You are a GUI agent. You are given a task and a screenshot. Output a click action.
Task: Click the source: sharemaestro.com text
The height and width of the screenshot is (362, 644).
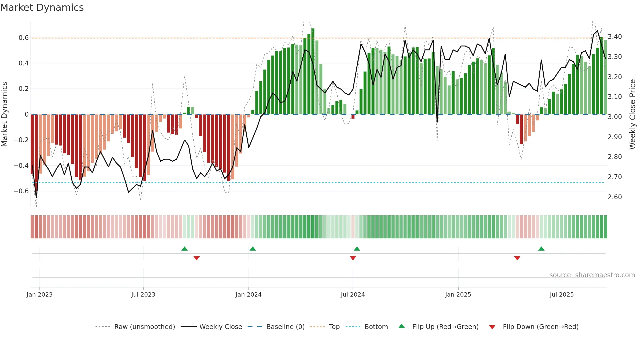(x=592, y=275)
